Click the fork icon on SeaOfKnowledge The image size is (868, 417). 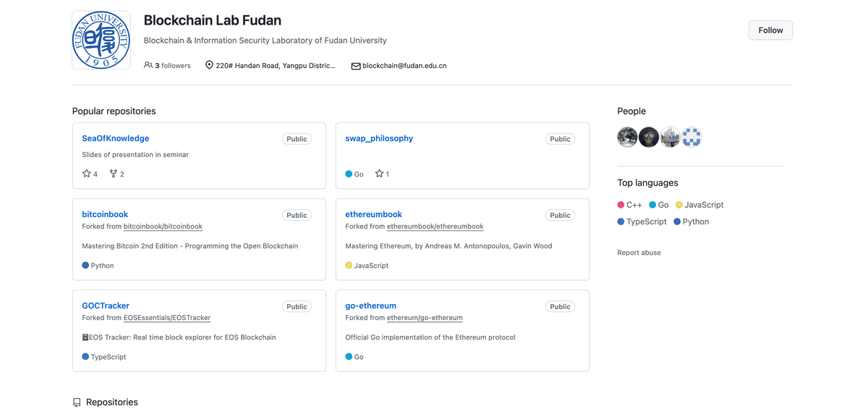coord(113,174)
